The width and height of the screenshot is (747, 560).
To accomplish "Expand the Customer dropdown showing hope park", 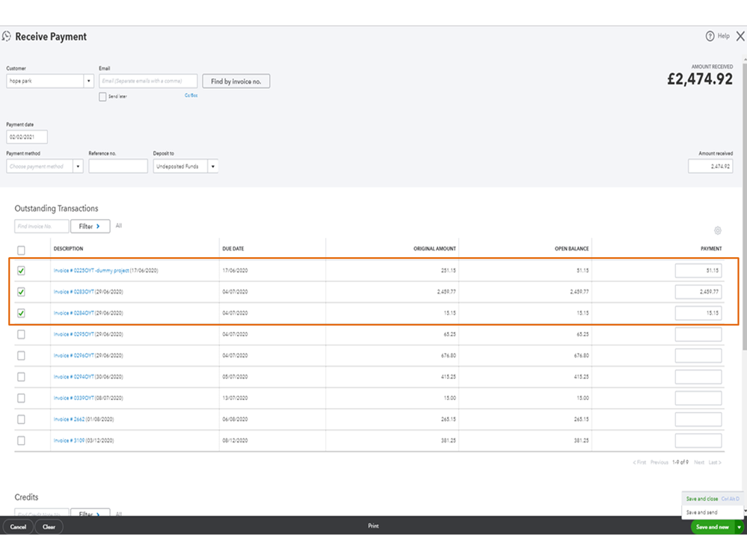I will [x=88, y=81].
